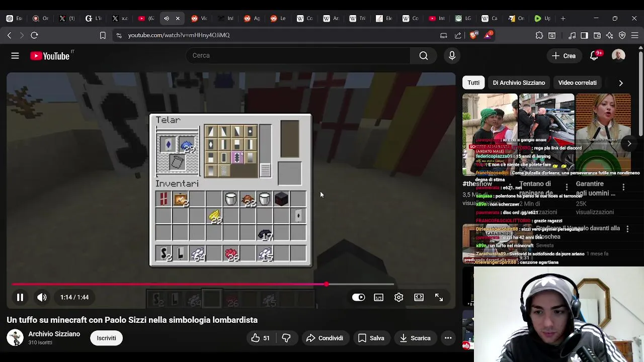Go back in the browser
The height and width of the screenshot is (362, 644).
click(x=9, y=35)
